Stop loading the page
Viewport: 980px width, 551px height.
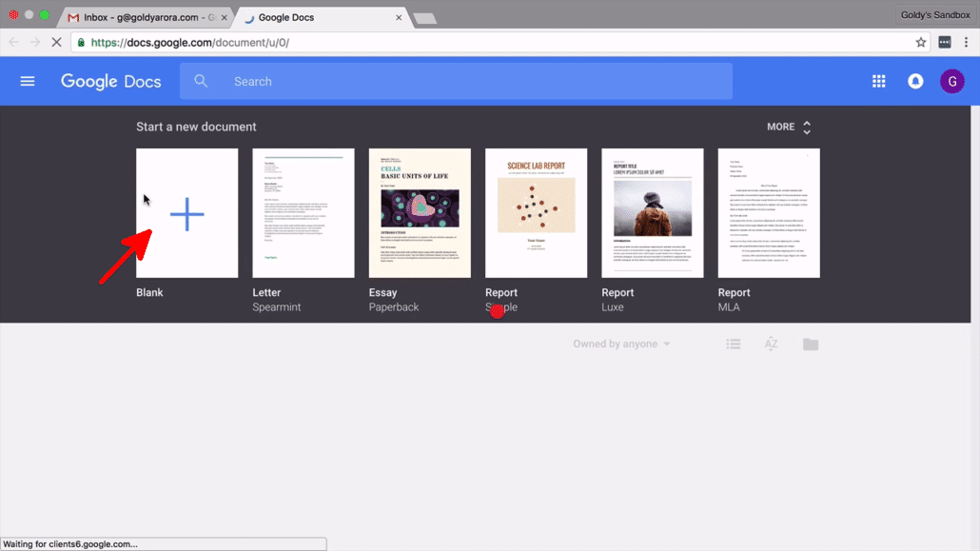pos(56,43)
